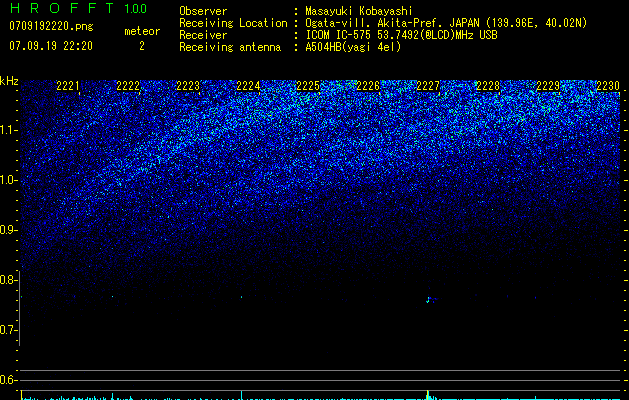Click the 0.9 kHz axis label

click(7, 230)
